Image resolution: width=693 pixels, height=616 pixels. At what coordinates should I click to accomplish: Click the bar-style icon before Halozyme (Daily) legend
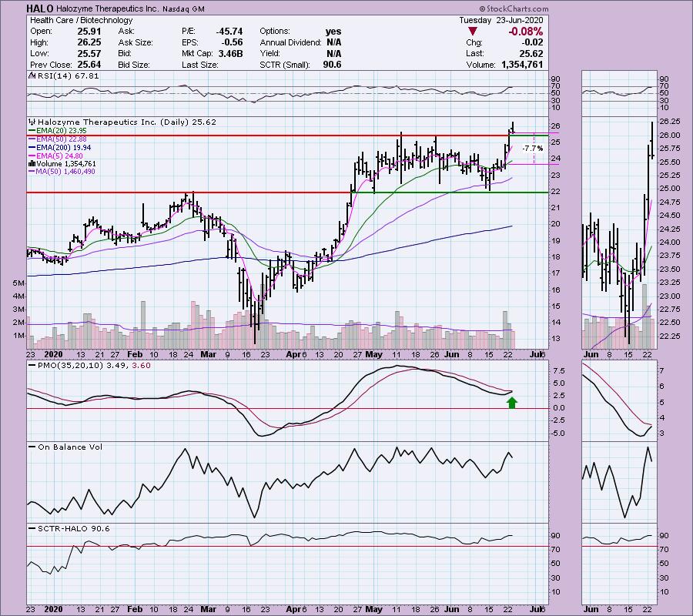pyautogui.click(x=32, y=122)
